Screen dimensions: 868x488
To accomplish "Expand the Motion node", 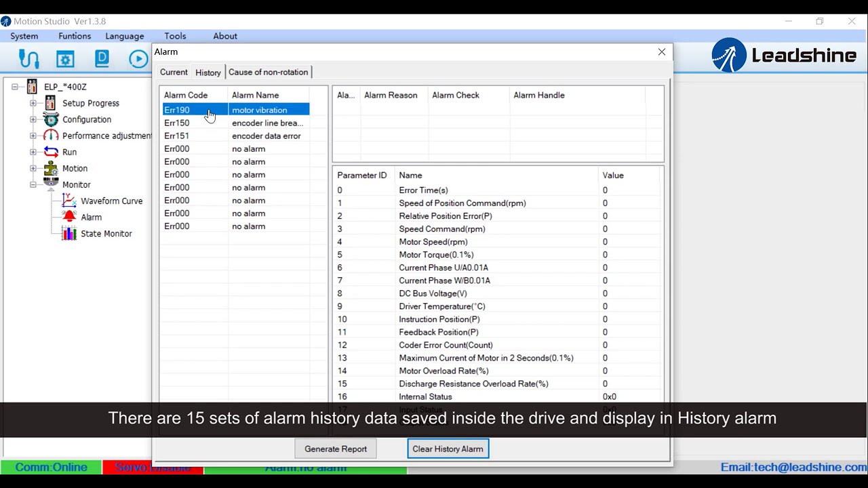I will click(x=33, y=168).
